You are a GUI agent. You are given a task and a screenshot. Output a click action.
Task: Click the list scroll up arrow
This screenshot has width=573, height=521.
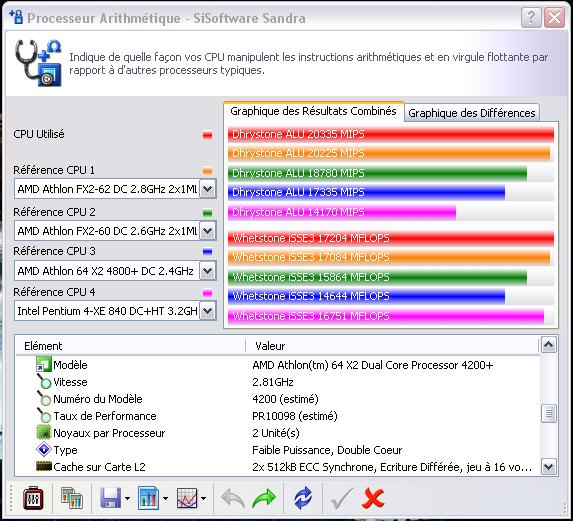pos(549,345)
